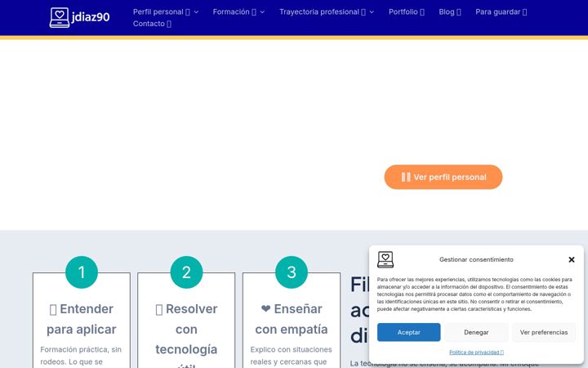Viewport: 588px width, 368px height.
Task: Click the number 2 circle badge
Action: click(x=186, y=272)
